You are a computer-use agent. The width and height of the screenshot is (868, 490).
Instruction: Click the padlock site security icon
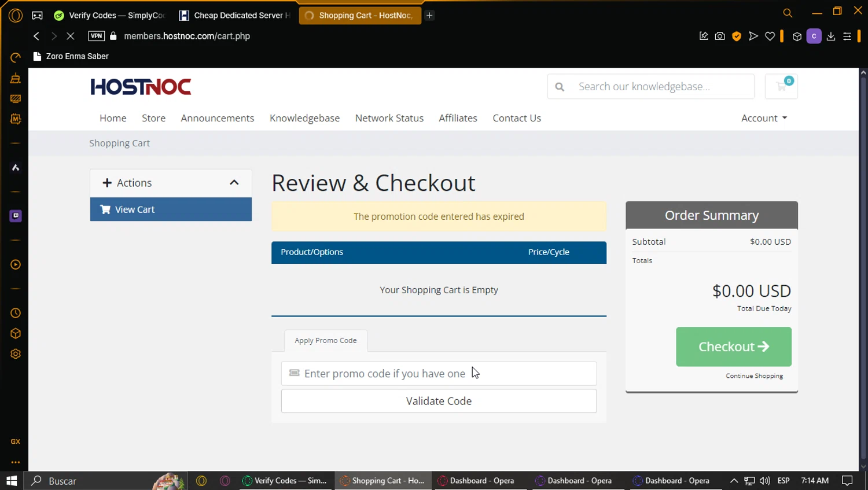click(x=113, y=36)
